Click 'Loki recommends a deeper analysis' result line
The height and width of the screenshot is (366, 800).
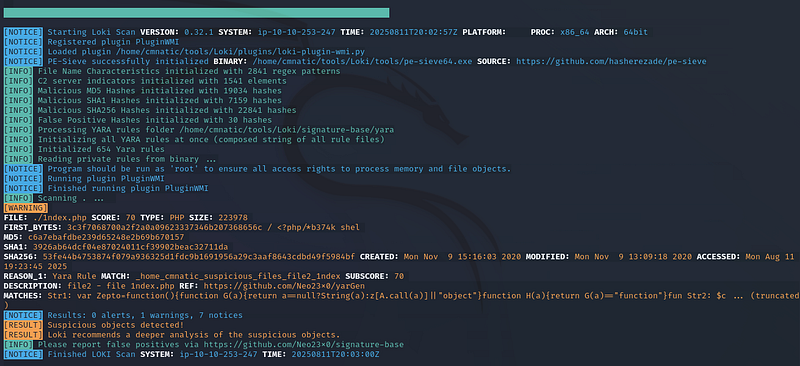(193, 335)
